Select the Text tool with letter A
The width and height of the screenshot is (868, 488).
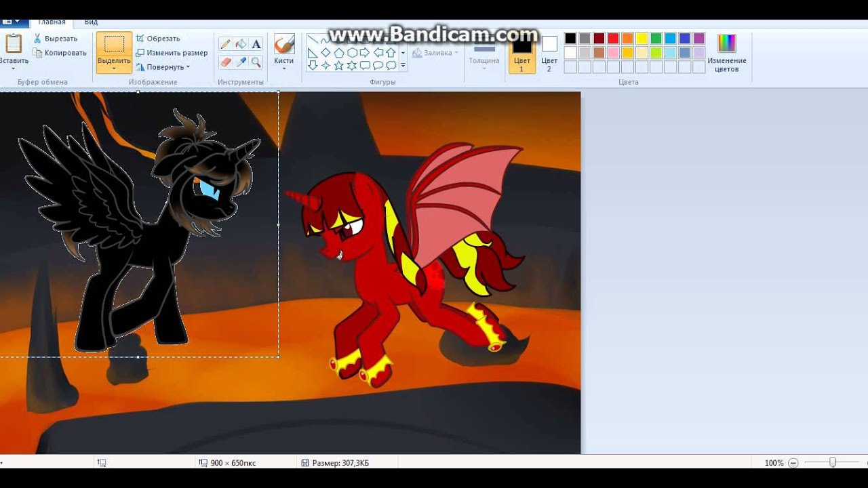(x=256, y=44)
